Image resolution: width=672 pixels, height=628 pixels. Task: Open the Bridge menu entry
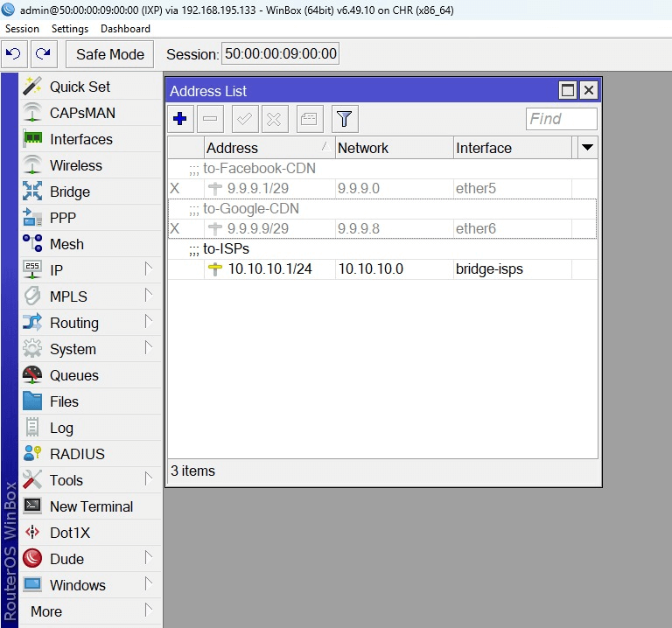69,192
